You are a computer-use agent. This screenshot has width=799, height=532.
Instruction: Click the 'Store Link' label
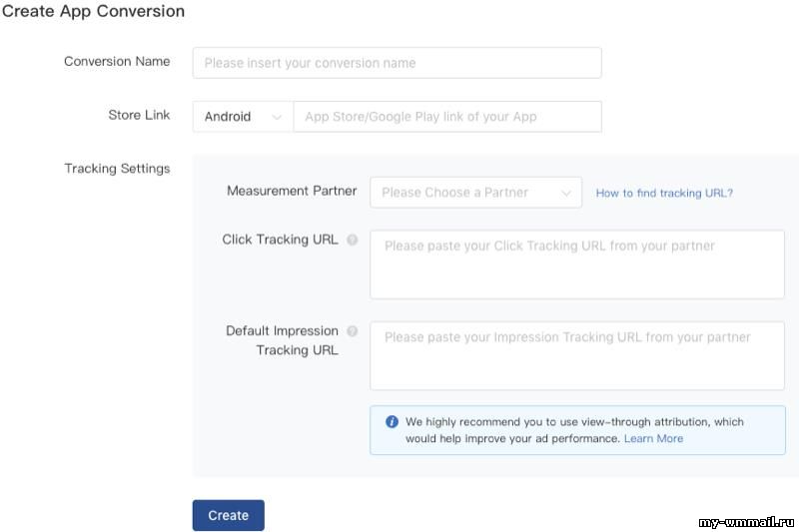click(x=139, y=115)
